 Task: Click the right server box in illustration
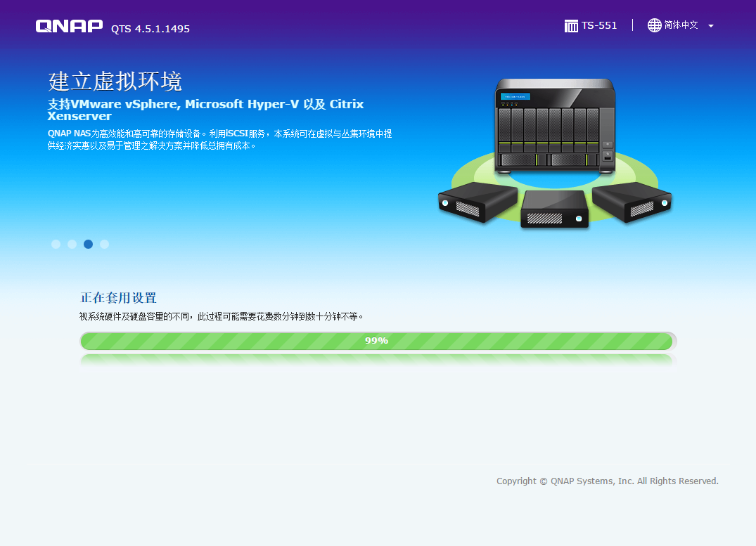632,202
